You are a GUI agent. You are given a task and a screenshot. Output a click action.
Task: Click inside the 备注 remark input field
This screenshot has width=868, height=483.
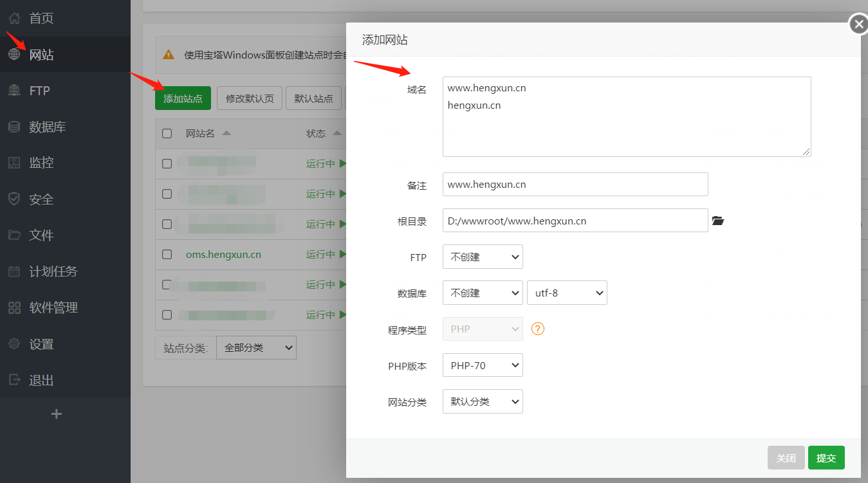[x=575, y=184]
